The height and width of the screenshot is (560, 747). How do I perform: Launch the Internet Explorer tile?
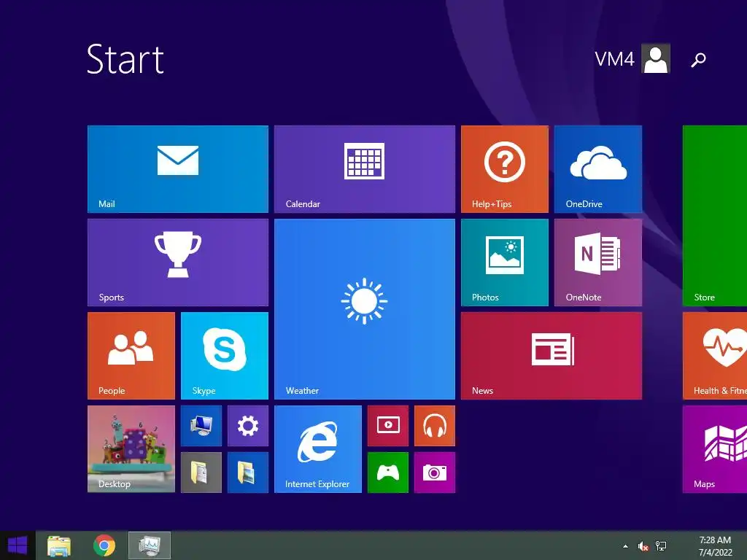(x=318, y=449)
